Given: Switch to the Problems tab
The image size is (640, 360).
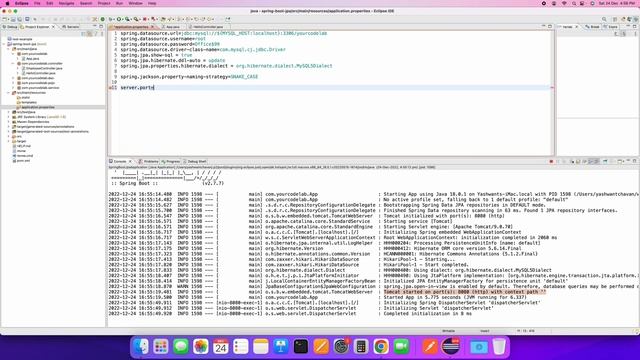Looking at the screenshot, I should coord(149,162).
